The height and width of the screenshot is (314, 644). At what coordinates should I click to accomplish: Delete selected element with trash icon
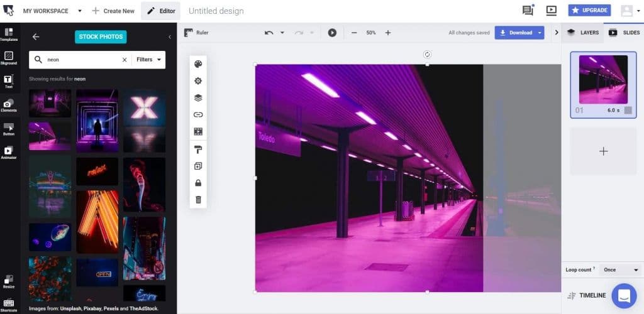coord(198,200)
